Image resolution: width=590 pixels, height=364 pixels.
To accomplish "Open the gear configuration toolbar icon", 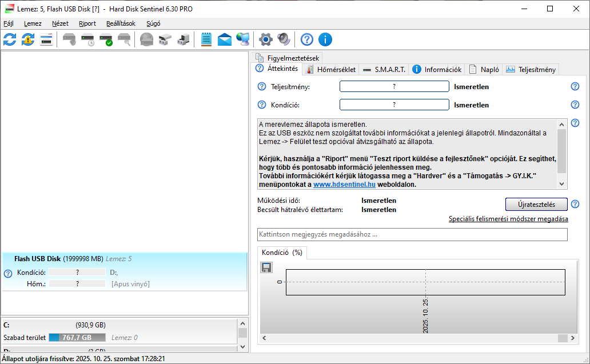I will pyautogui.click(x=265, y=39).
